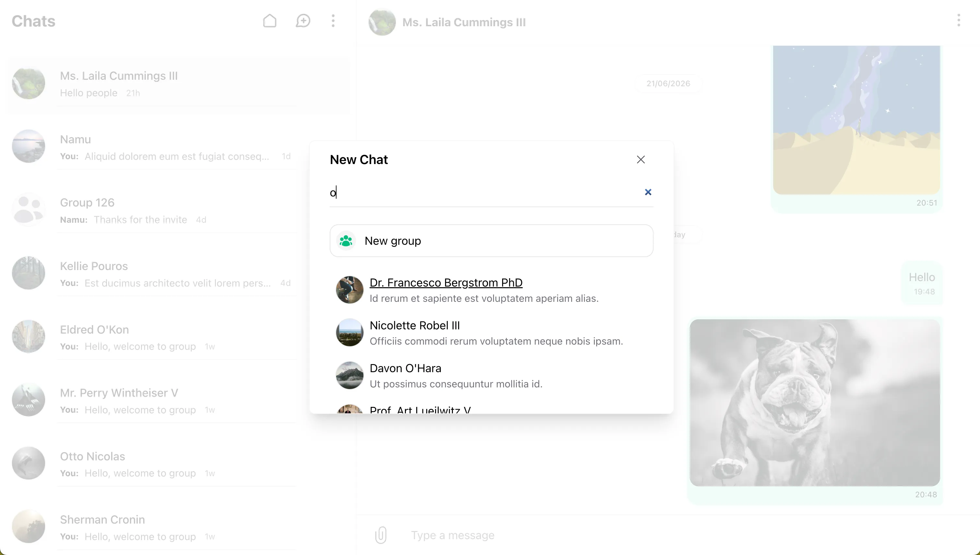Click the 20:48 timestamp under bulldog photo
The height and width of the screenshot is (555, 980).
coord(926,494)
